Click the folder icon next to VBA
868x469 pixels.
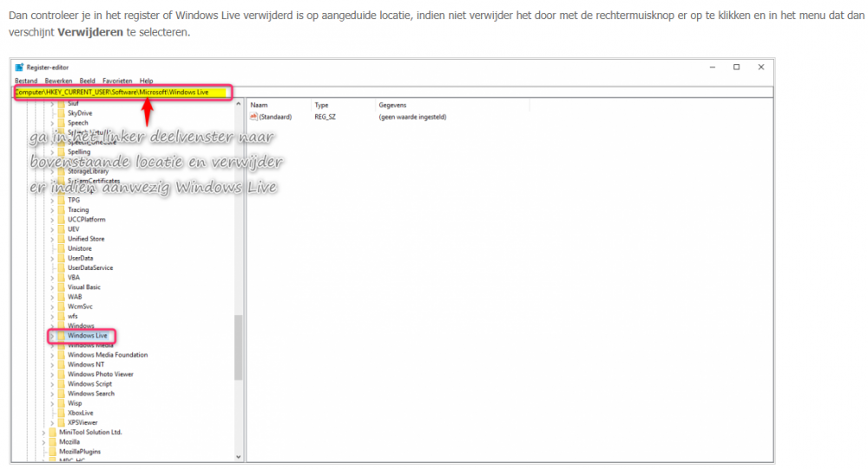(x=62, y=277)
